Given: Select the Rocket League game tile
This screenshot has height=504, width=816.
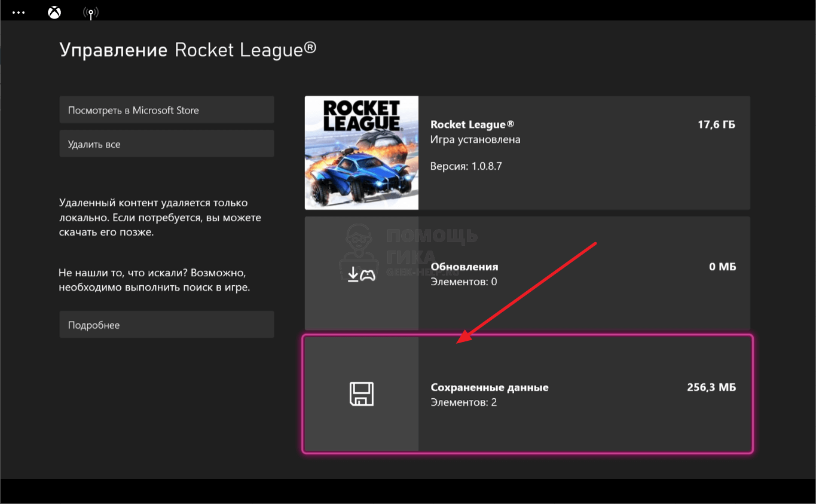Looking at the screenshot, I should (x=527, y=153).
